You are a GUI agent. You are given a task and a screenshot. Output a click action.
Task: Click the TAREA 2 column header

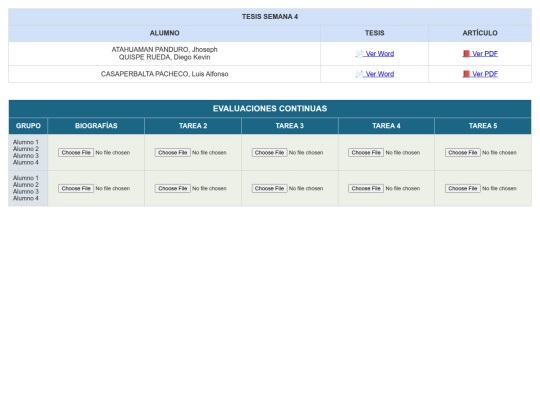click(x=193, y=126)
